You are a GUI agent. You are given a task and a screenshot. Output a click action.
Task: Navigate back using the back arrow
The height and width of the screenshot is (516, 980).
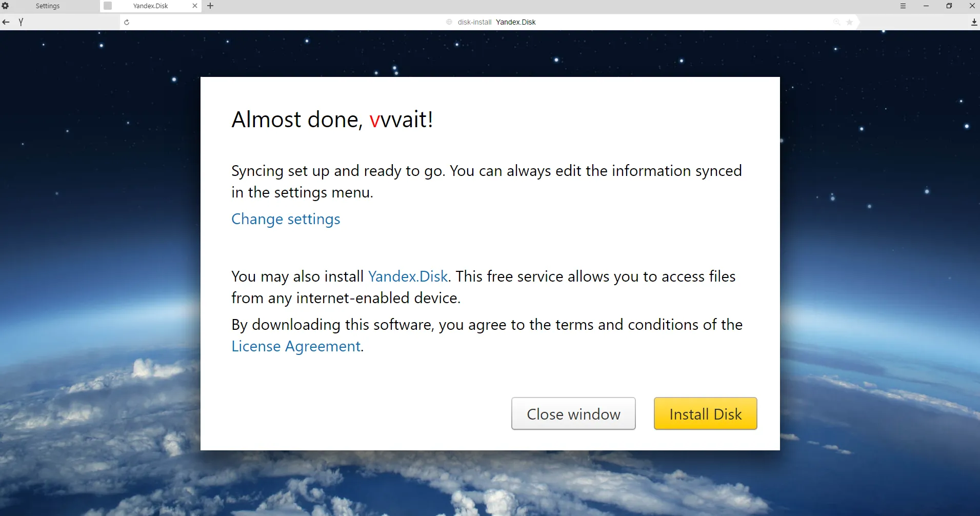point(6,22)
